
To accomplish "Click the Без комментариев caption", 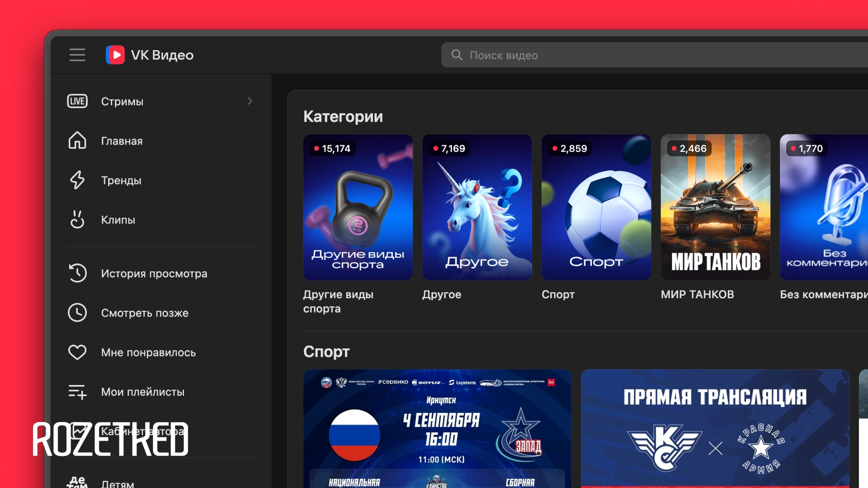I will click(824, 295).
